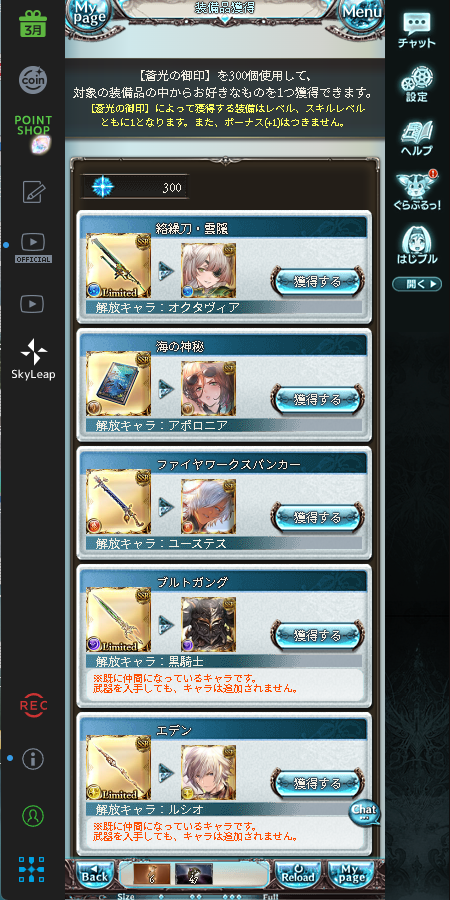Go Back using bottom-left button
This screenshot has height=900, width=450.
[95, 874]
